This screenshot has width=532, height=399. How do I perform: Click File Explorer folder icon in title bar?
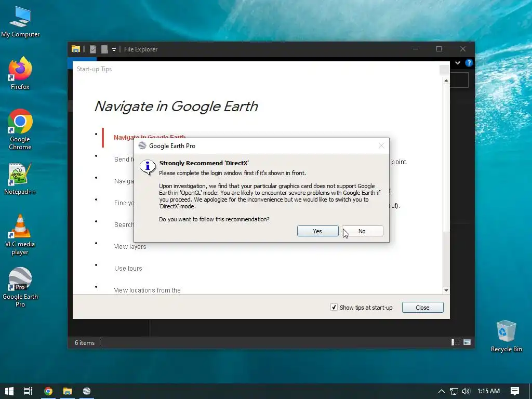coord(76,49)
